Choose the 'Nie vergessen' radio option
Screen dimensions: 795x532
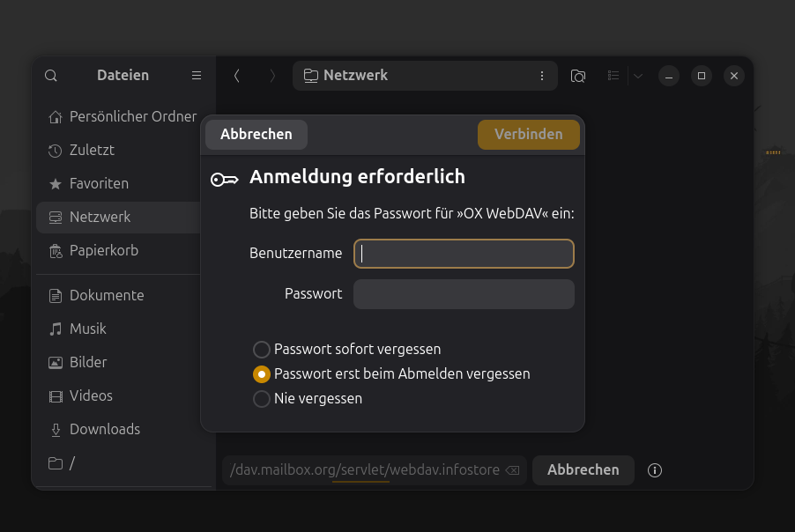[262, 399]
